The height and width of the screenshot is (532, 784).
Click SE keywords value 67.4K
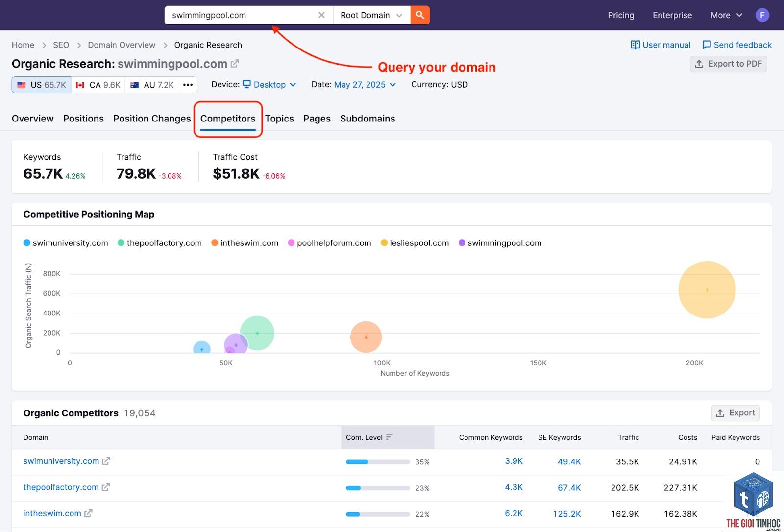click(569, 488)
